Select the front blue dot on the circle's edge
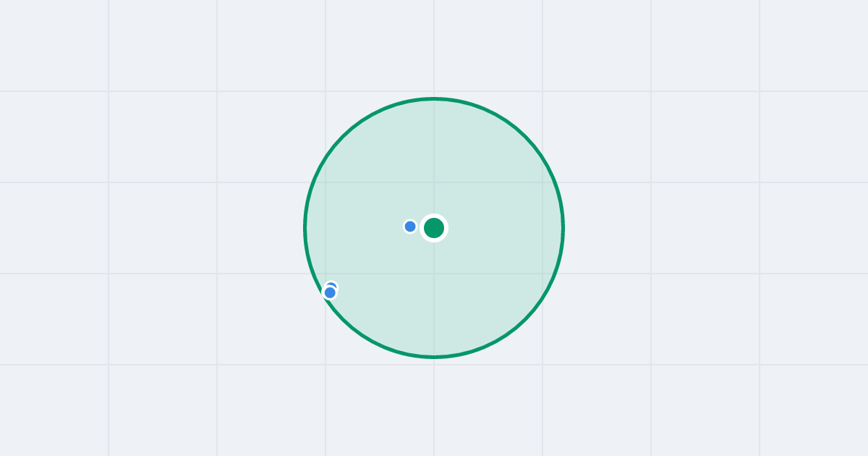 click(x=330, y=292)
